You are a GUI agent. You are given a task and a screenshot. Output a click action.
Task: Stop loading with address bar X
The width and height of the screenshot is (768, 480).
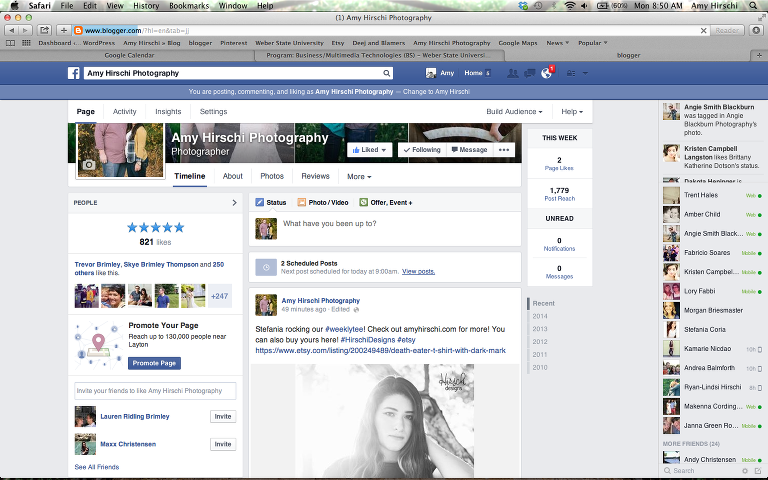[703, 30]
